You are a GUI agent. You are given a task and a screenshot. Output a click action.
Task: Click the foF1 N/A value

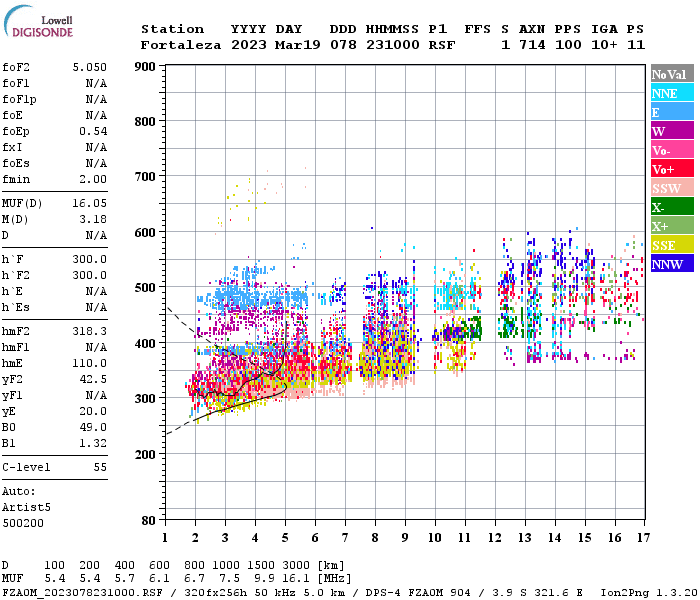tap(96, 83)
